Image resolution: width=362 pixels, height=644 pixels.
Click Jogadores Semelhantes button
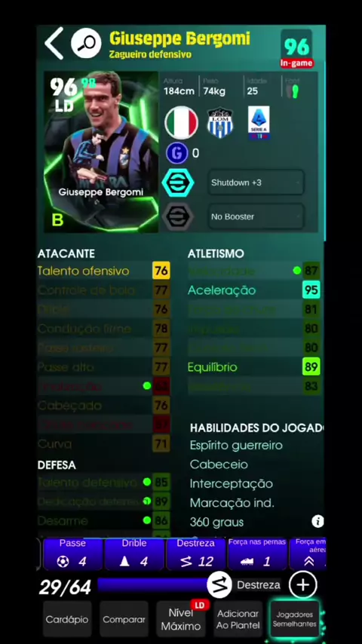pos(294,619)
